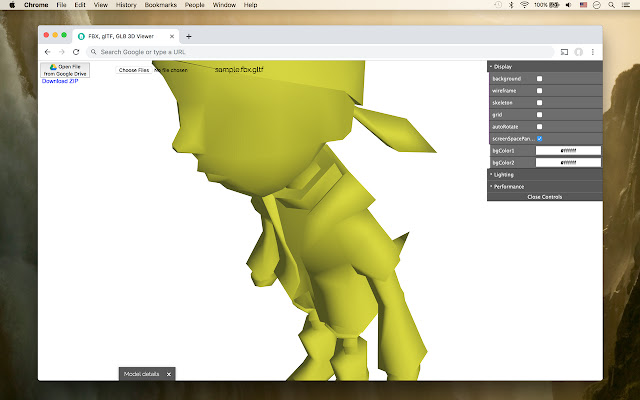
Task: Click the battery status indicator
Action: pyautogui.click(x=547, y=5)
